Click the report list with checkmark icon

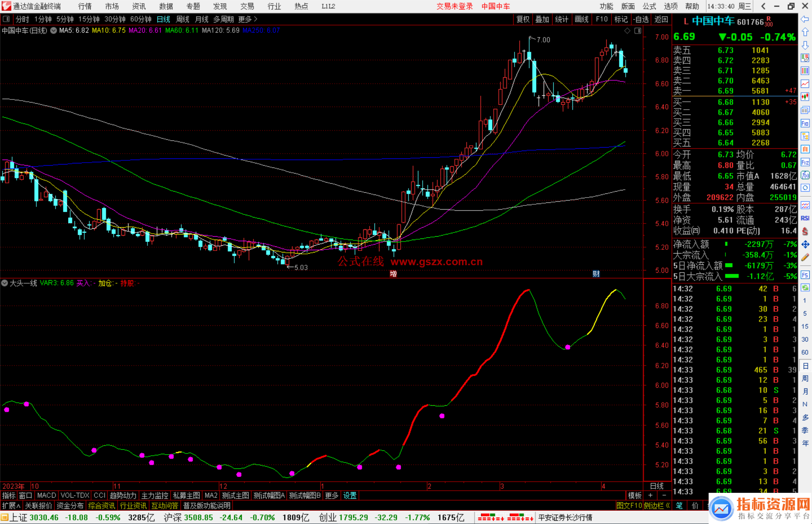(x=805, y=58)
